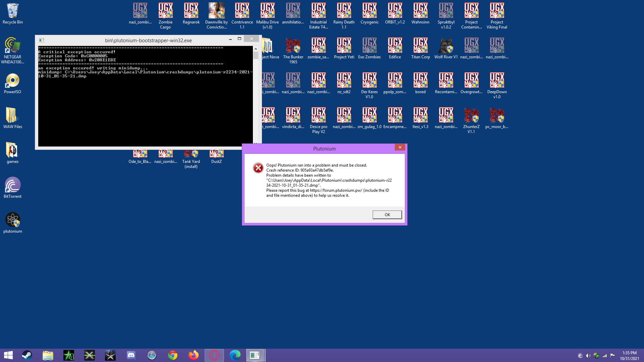Select the Edifice map icon
Image resolution: width=644 pixels, height=362 pixels.
(395, 49)
